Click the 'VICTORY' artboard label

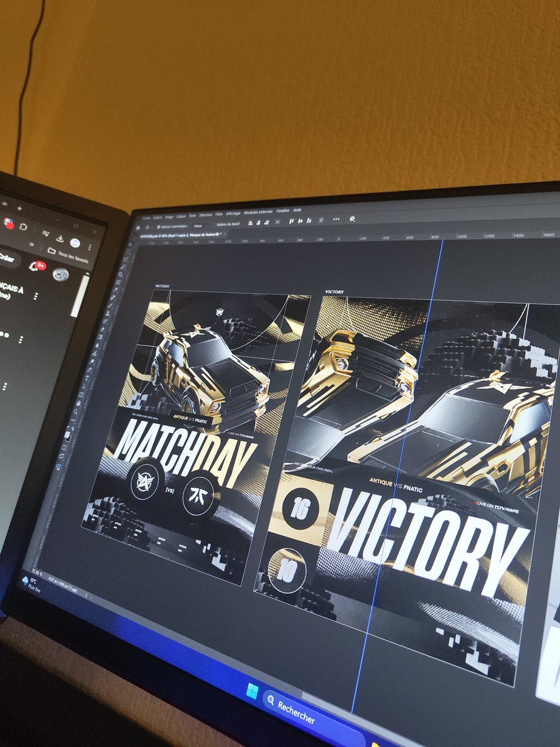(x=334, y=291)
